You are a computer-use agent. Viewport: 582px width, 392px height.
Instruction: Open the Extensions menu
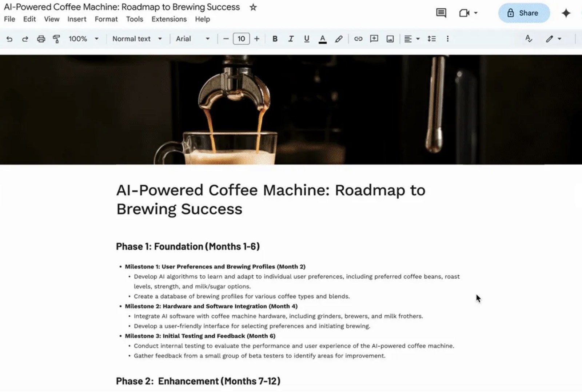[169, 19]
